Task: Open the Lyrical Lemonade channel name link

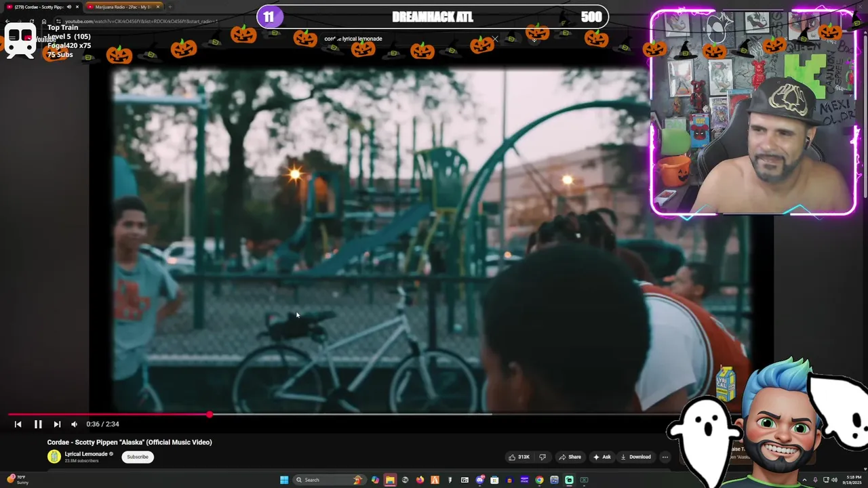Action: (x=86, y=454)
